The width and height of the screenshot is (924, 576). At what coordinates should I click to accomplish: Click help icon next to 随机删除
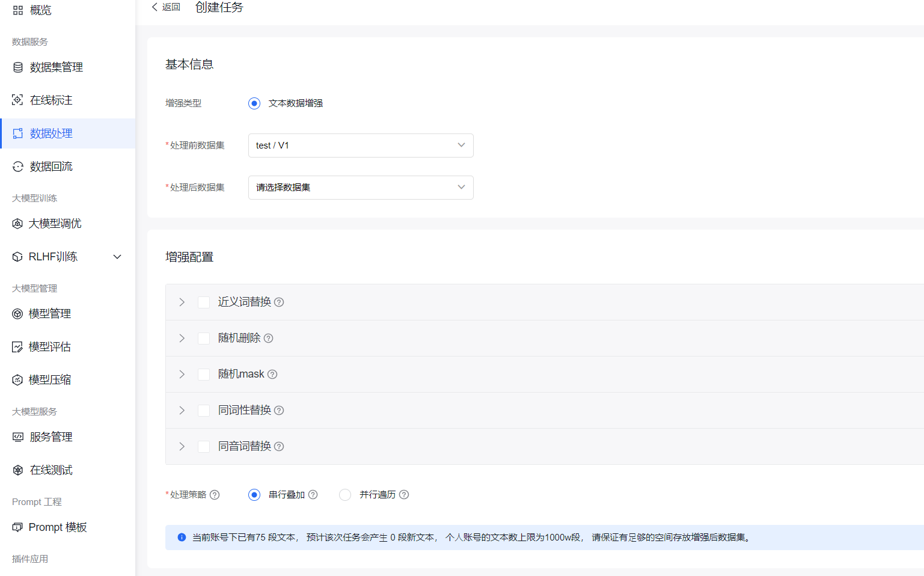click(x=269, y=339)
